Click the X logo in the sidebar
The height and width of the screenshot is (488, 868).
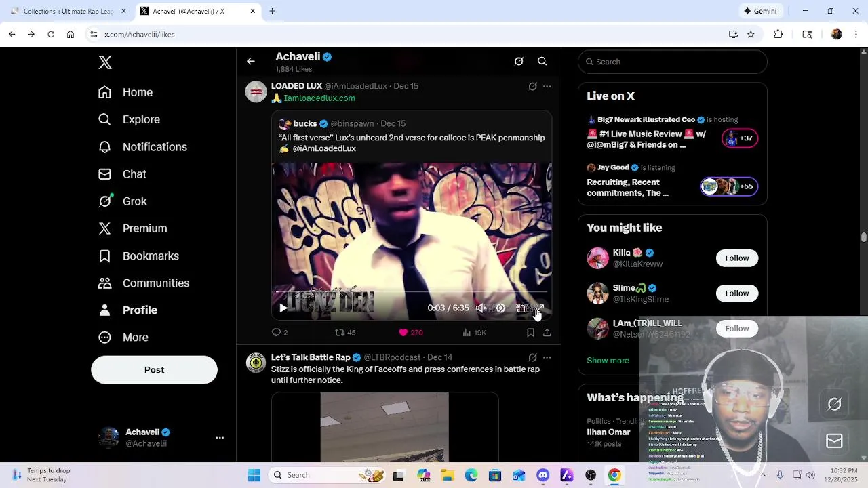click(x=105, y=62)
